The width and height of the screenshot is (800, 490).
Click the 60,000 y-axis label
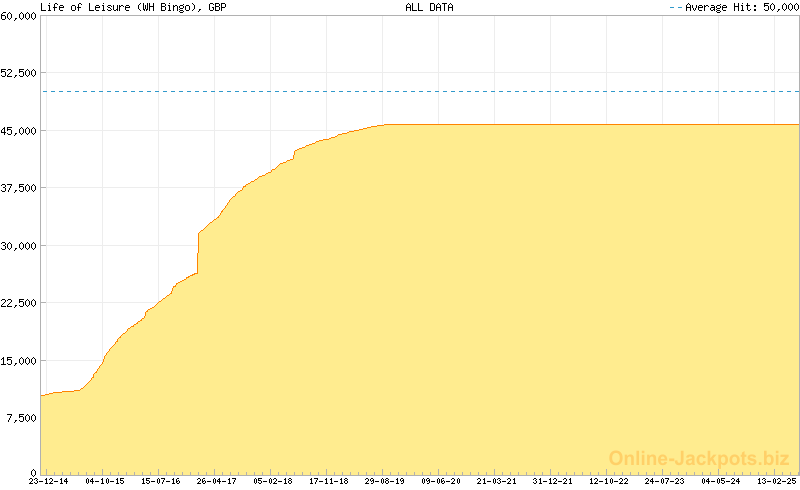18,16
